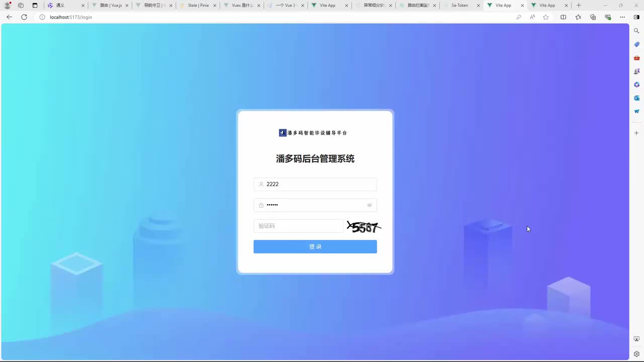The width and height of the screenshot is (644, 362).
Task: Open collections icon in toolbar
Action: (593, 17)
